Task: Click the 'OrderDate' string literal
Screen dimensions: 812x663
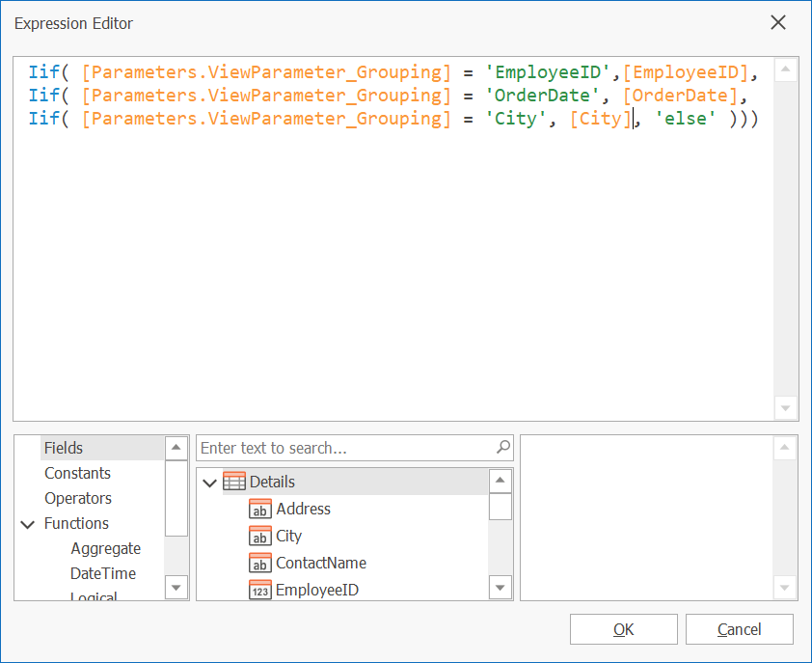Action: tap(542, 96)
